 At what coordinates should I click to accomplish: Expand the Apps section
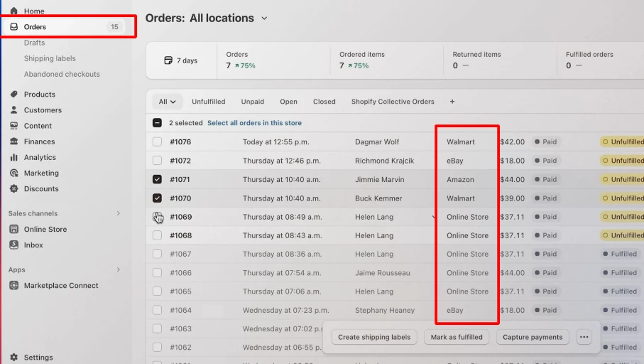pyautogui.click(x=119, y=269)
